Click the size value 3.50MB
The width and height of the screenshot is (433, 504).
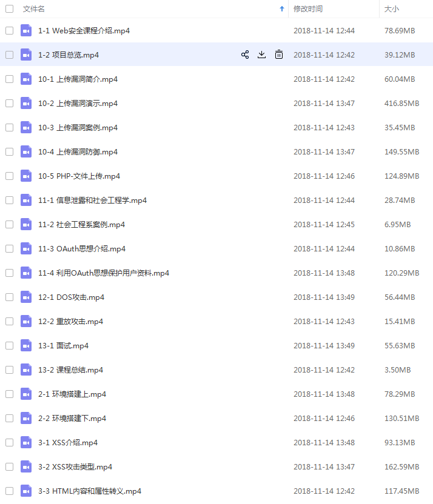tap(398, 370)
